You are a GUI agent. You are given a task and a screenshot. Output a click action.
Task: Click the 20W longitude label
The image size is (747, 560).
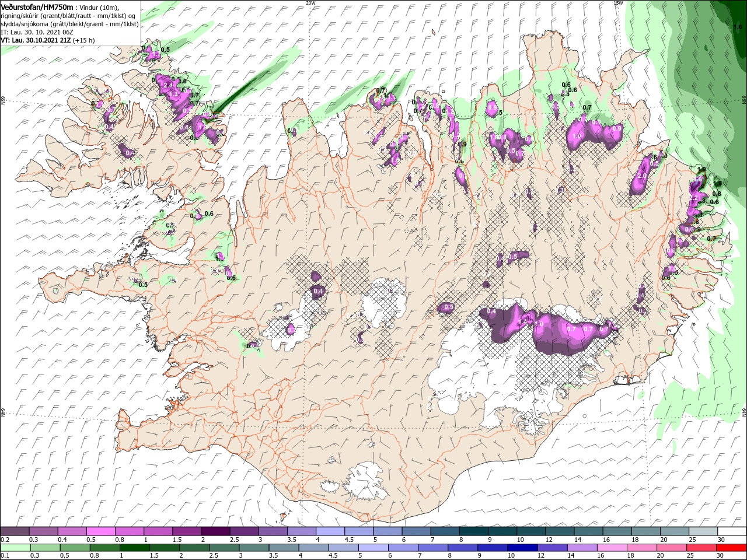click(310, 3)
